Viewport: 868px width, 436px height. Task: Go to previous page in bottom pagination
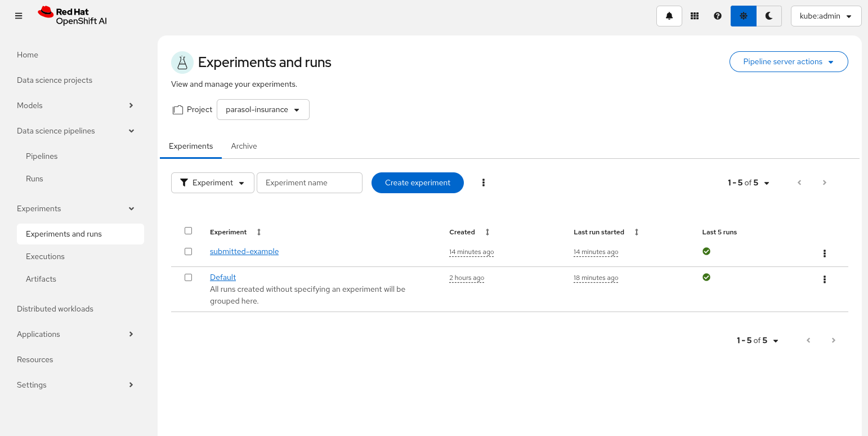[x=808, y=340]
